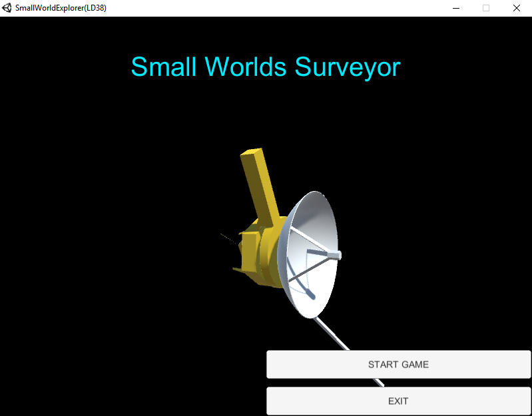Click the yellow boom arm of the probe
Viewport: 532px width, 416px height.
coord(260,186)
